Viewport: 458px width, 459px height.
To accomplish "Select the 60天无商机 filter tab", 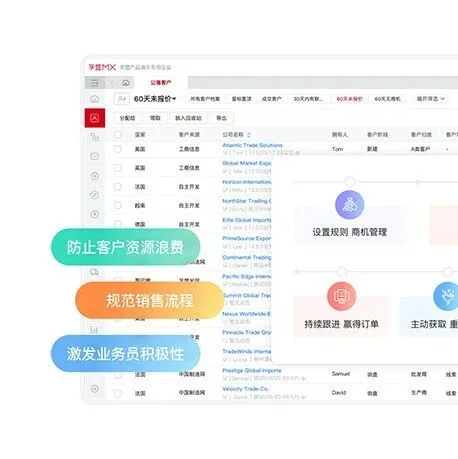I will [x=387, y=99].
